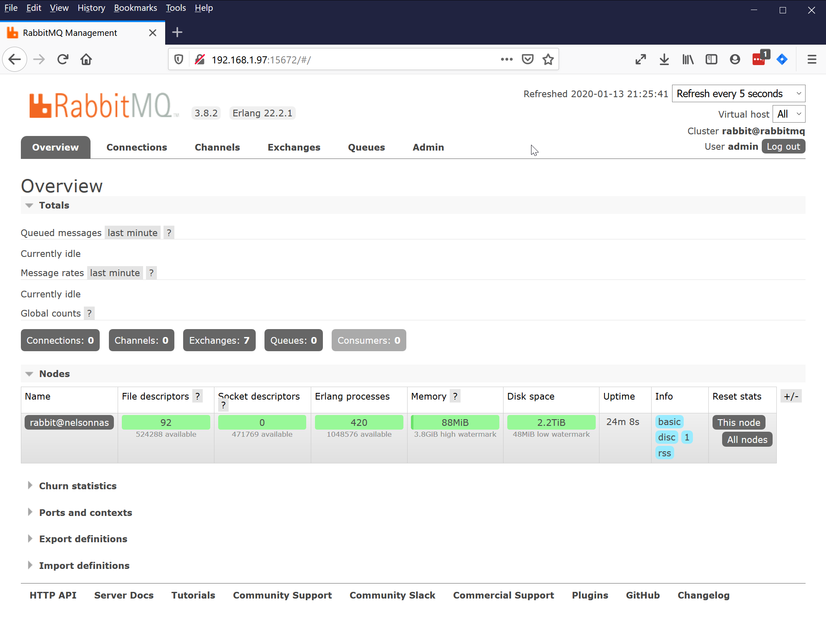Screen dimensions: 826x644
Task: Toggle node columns with +/- button
Action: (x=791, y=396)
